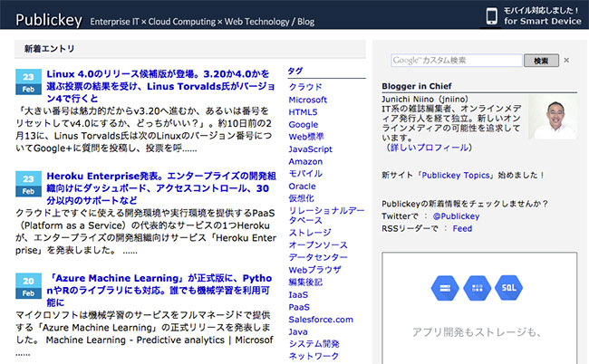Image resolution: width=589 pixels, height=364 pixels.
Task: Select the Web標準 tag
Action: (x=306, y=137)
